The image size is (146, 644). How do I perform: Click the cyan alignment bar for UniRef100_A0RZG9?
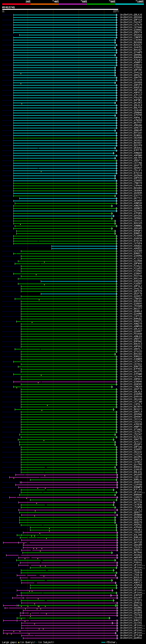(79, 281)
